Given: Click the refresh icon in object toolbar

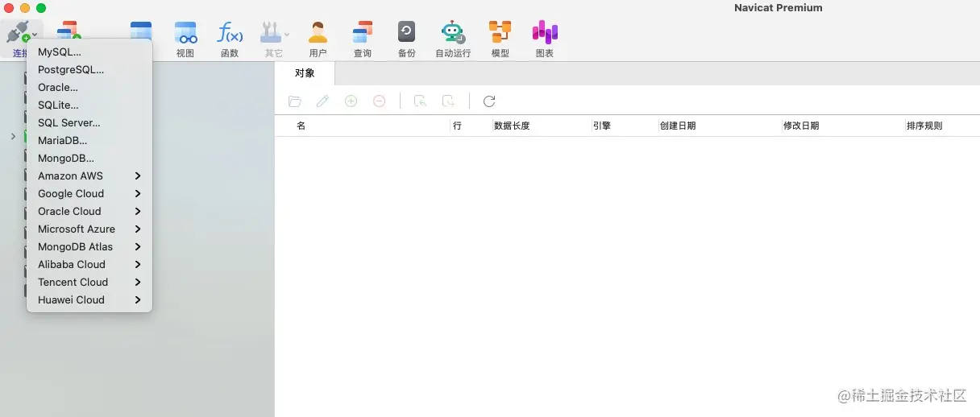Looking at the screenshot, I should (489, 101).
